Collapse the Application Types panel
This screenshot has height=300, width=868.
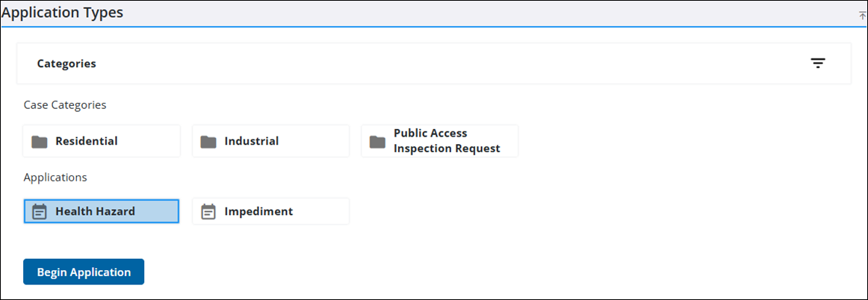tap(862, 15)
